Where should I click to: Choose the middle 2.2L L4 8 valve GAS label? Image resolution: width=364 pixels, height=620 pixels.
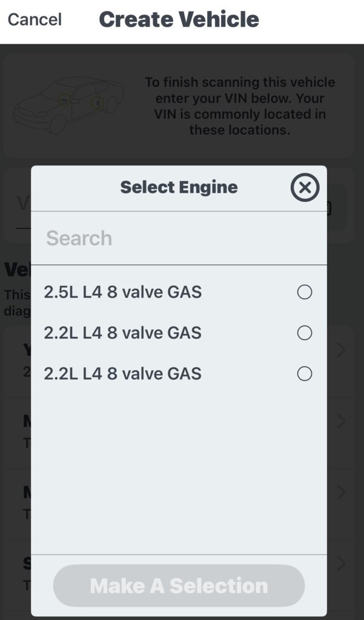122,333
